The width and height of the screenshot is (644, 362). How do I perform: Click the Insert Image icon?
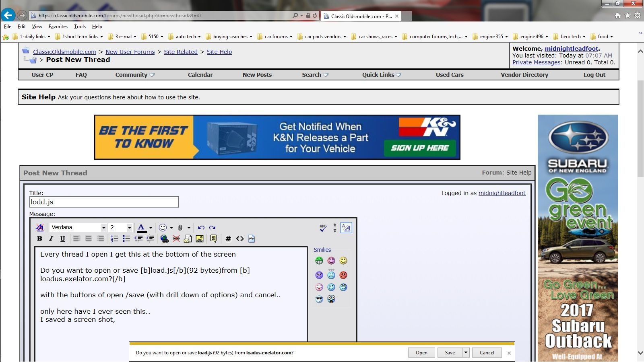(x=199, y=239)
